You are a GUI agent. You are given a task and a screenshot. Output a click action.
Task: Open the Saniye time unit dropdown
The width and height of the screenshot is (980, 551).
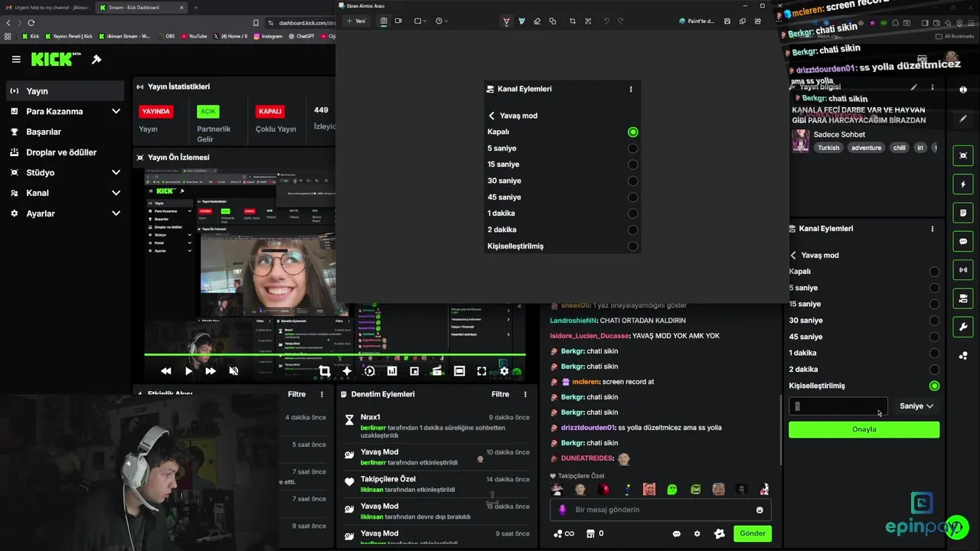tap(916, 406)
